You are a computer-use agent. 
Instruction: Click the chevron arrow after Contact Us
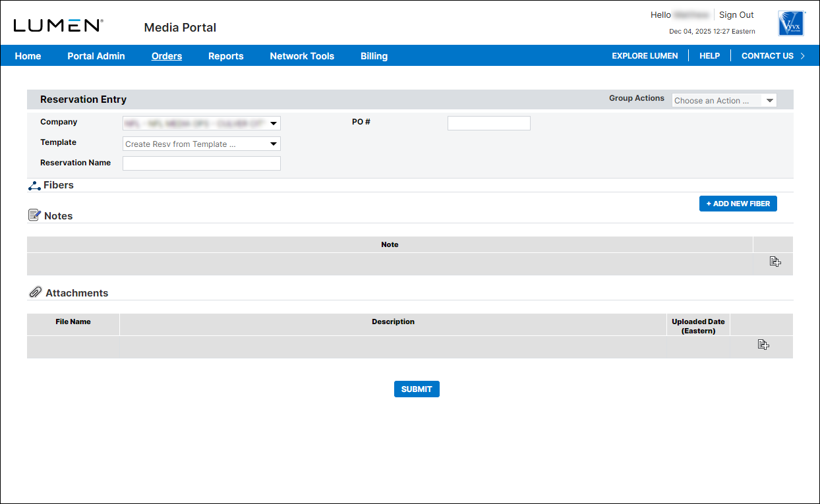click(x=802, y=56)
